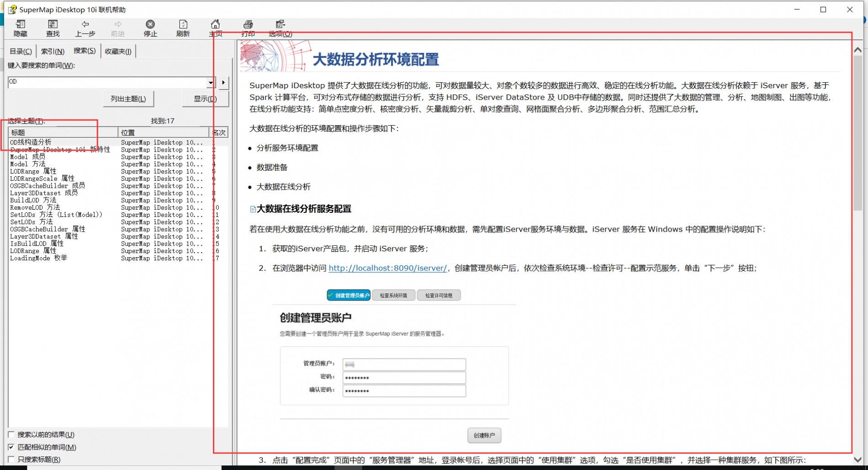Click the 确认密码 field
Viewport: 868px width, 470px height.
click(x=404, y=391)
